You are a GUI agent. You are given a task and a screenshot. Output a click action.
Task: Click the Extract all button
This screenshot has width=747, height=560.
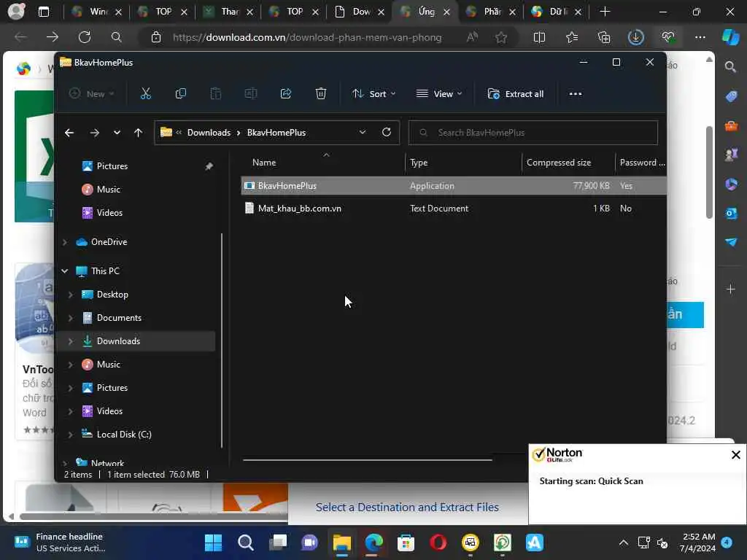point(516,94)
